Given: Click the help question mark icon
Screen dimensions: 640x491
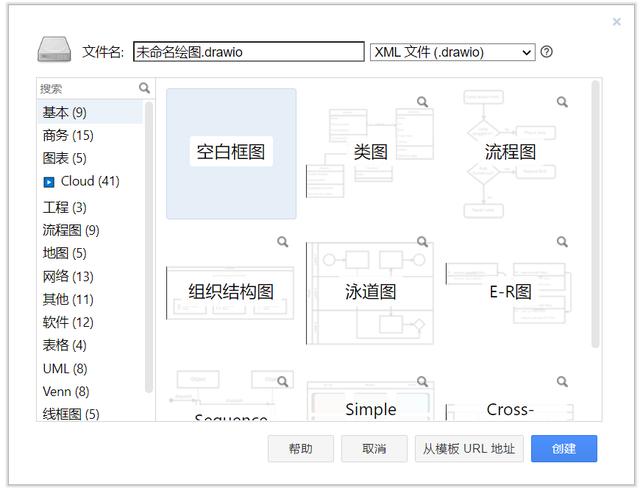Looking at the screenshot, I should click(x=547, y=52).
